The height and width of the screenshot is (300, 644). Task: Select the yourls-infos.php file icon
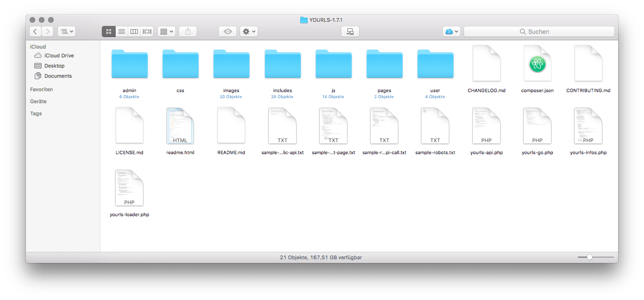[x=588, y=125]
